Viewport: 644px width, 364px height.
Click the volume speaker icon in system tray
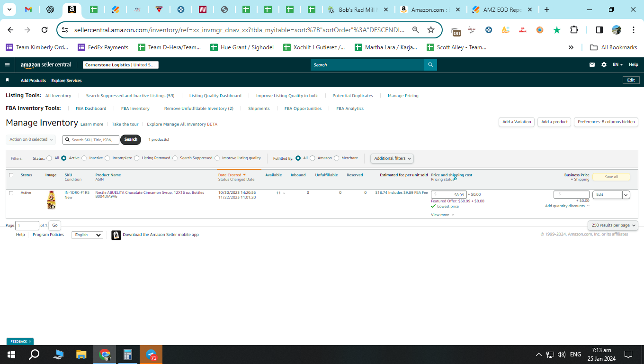(x=562, y=355)
